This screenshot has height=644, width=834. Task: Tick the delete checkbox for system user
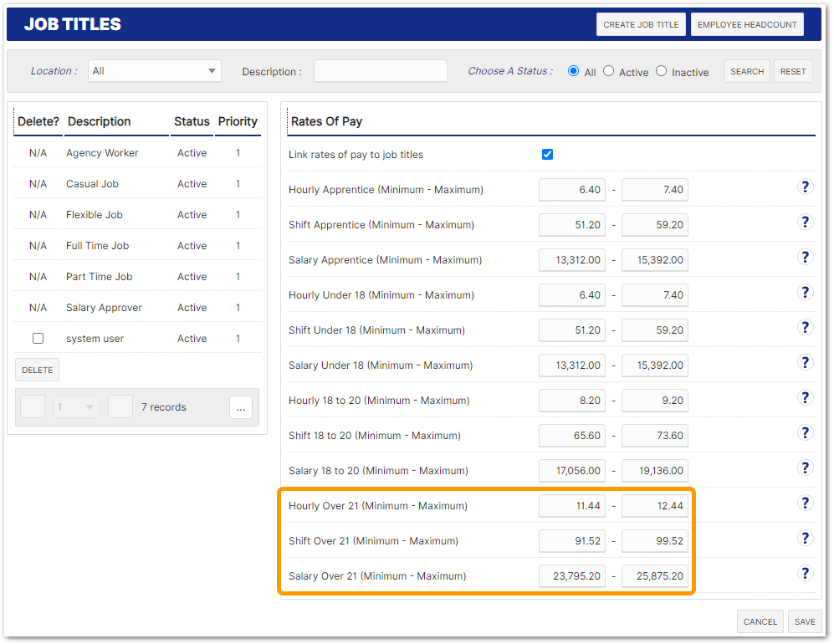tap(38, 339)
